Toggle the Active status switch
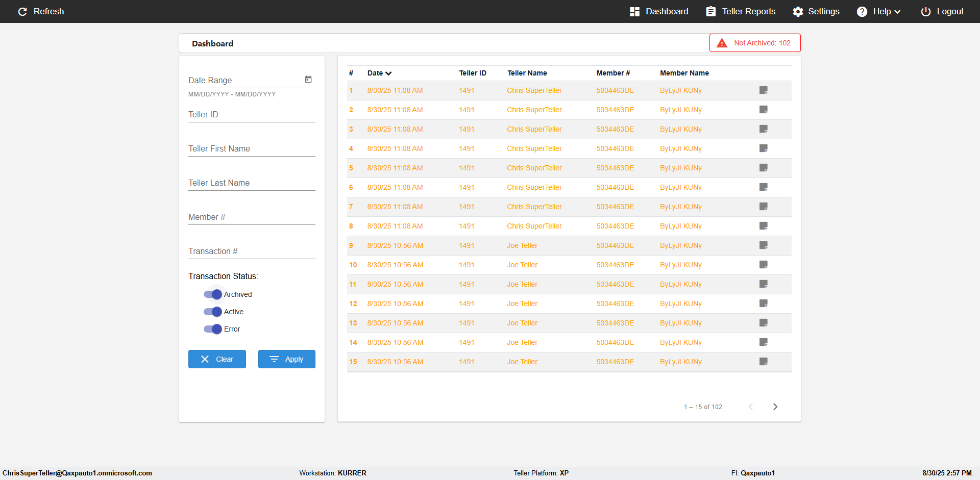Image resolution: width=980 pixels, height=480 pixels. tap(213, 312)
